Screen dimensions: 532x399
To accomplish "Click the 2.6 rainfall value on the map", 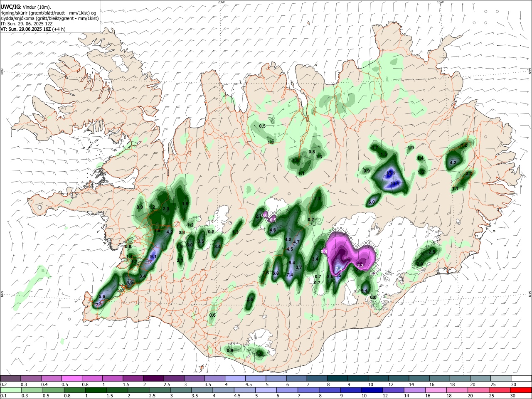I will coord(250,299).
